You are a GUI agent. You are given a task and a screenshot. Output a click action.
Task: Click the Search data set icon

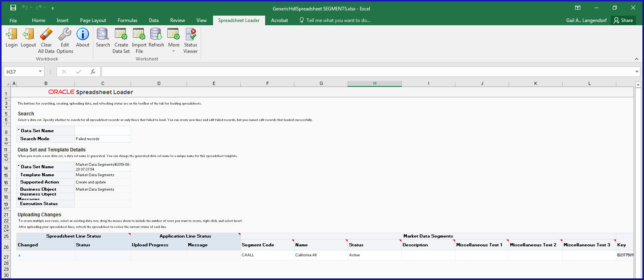(x=103, y=34)
